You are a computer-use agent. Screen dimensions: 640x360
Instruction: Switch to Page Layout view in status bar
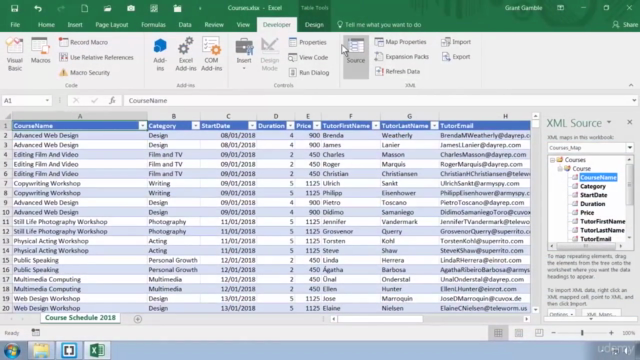point(519,333)
